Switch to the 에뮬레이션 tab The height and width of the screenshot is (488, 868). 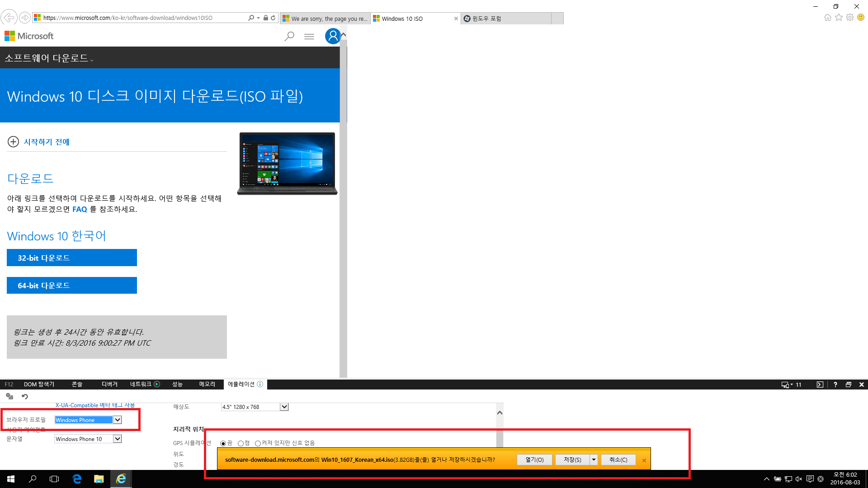(x=245, y=384)
